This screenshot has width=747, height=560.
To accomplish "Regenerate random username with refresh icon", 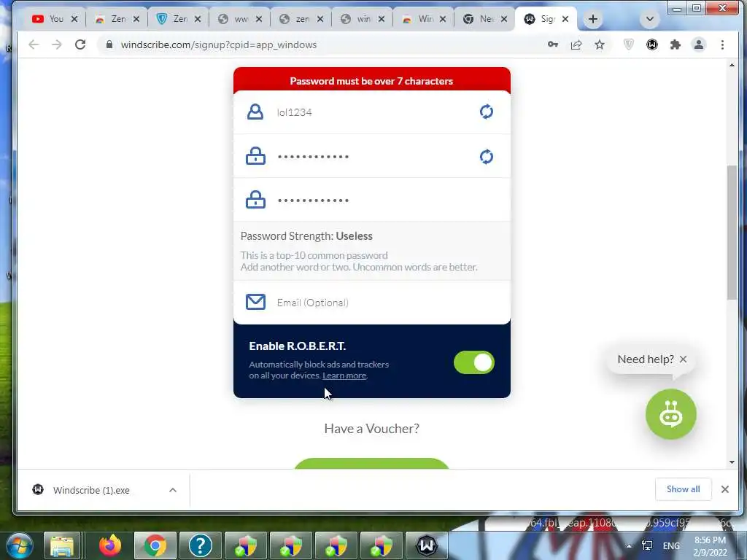I will 486,112.
